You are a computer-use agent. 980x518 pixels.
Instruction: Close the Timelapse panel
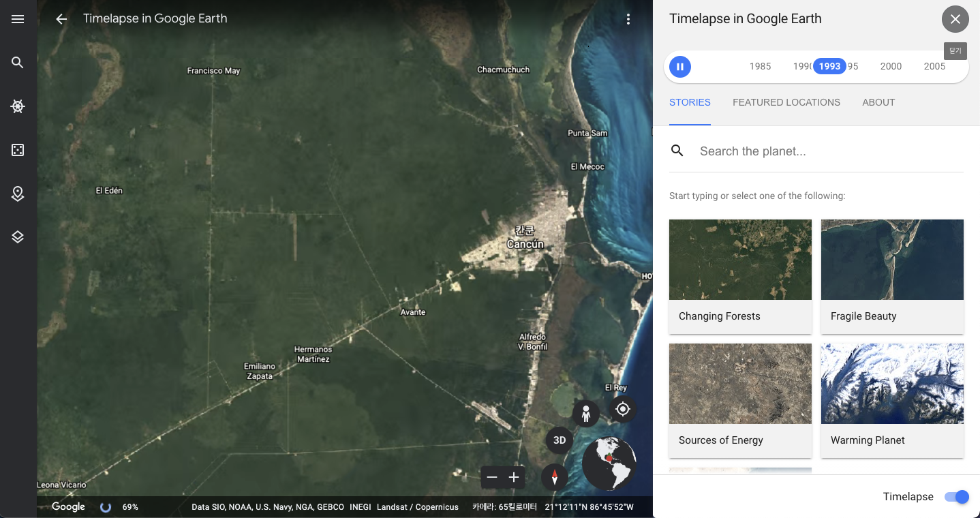click(x=955, y=19)
